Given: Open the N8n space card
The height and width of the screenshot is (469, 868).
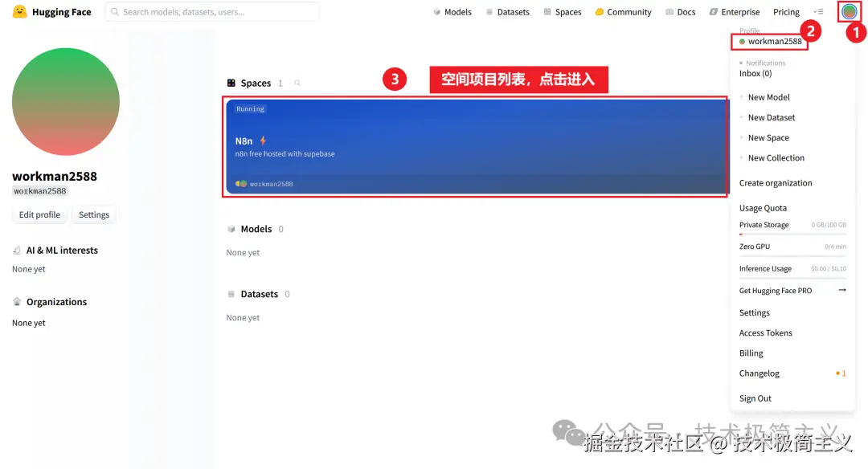Looking at the screenshot, I should [x=476, y=146].
